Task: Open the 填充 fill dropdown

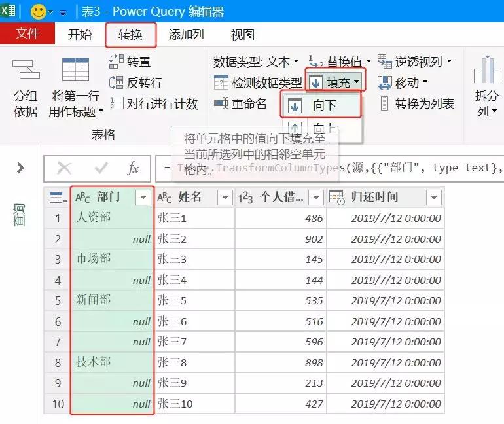Action: click(x=335, y=82)
